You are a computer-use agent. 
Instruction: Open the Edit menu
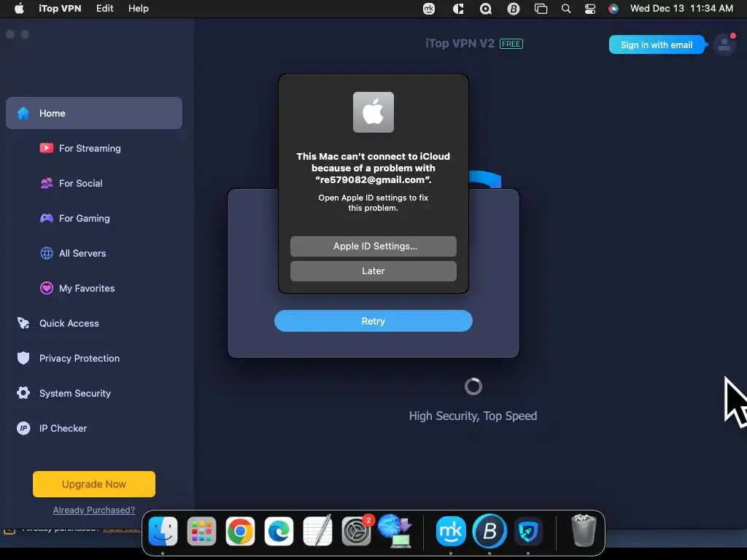pyautogui.click(x=104, y=9)
